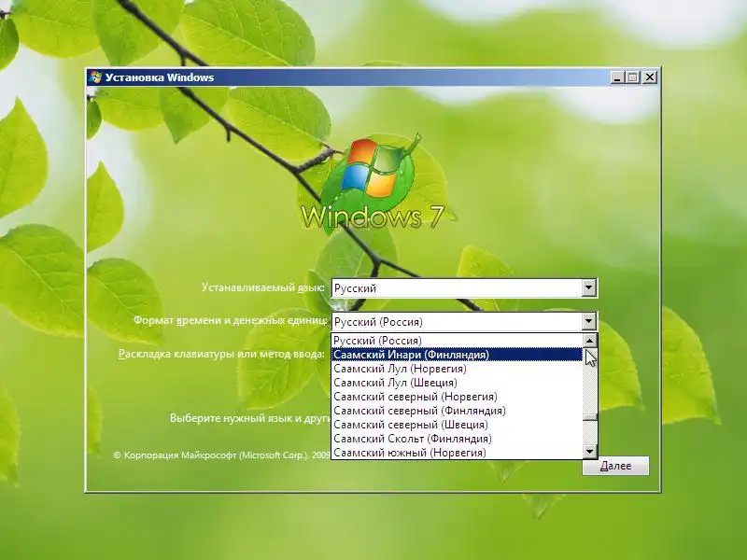747x560 pixels.
Task: Choose 'Саамский южный (Норвегия)' option
Action: tap(457, 453)
